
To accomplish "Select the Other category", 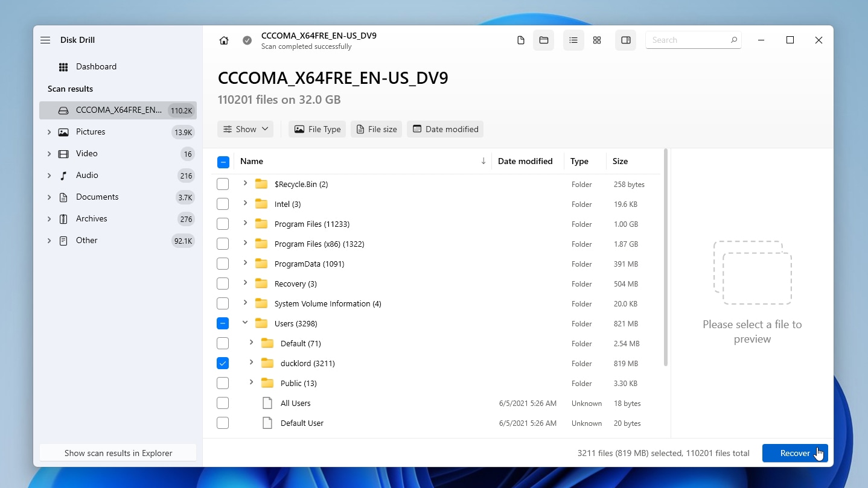I will (118, 241).
